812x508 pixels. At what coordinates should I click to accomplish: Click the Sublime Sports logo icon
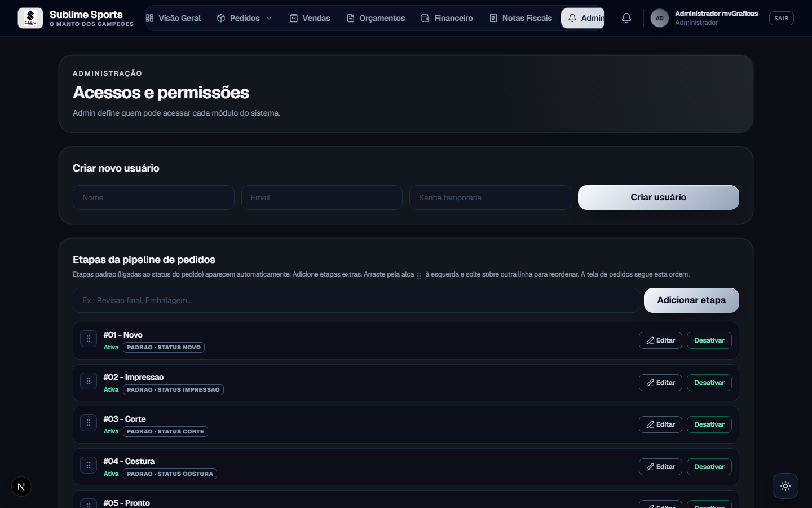coord(30,18)
